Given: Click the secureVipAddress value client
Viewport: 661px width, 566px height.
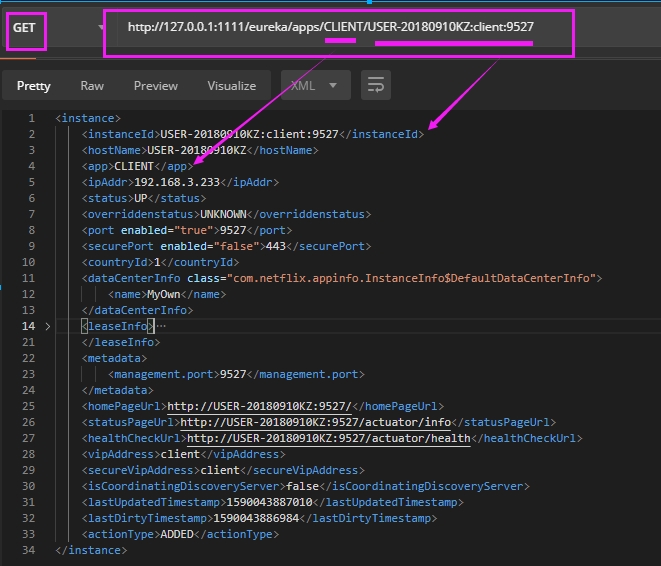Looking at the screenshot, I should (220, 470).
